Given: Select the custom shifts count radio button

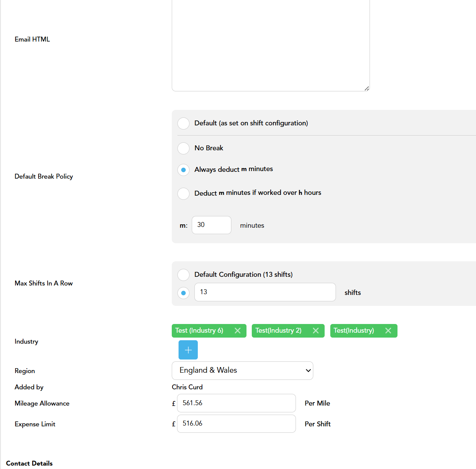Looking at the screenshot, I should click(x=183, y=293).
